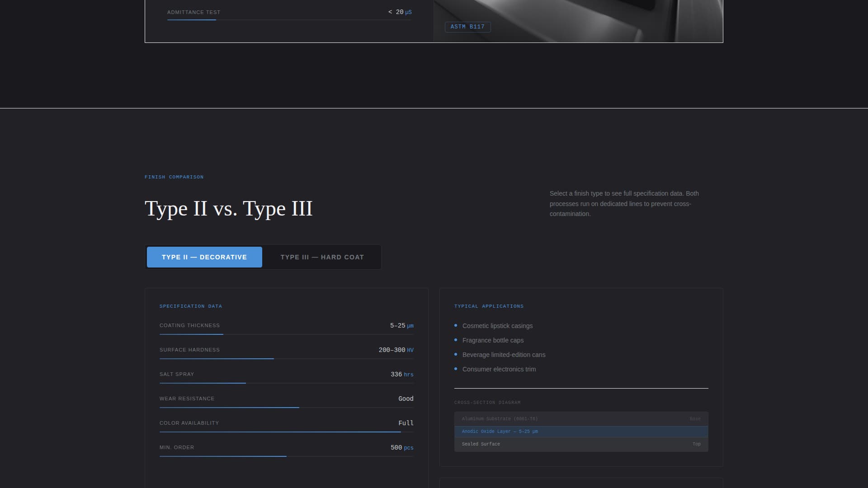Image resolution: width=868 pixels, height=488 pixels.
Task: Select the Sealed Surface layer
Action: [x=581, y=444]
